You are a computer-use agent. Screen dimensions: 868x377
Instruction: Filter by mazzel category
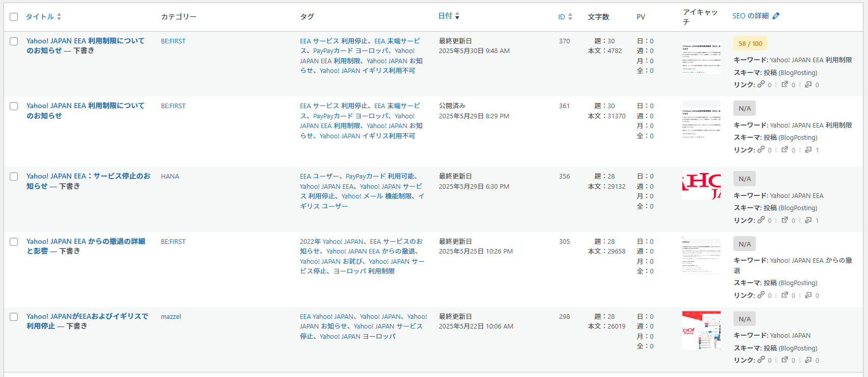click(x=171, y=317)
